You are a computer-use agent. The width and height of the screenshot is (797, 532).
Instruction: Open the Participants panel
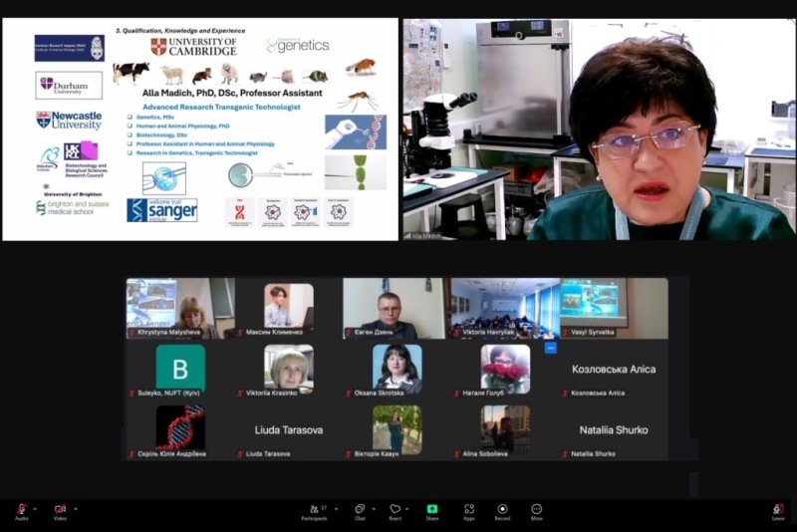315,512
